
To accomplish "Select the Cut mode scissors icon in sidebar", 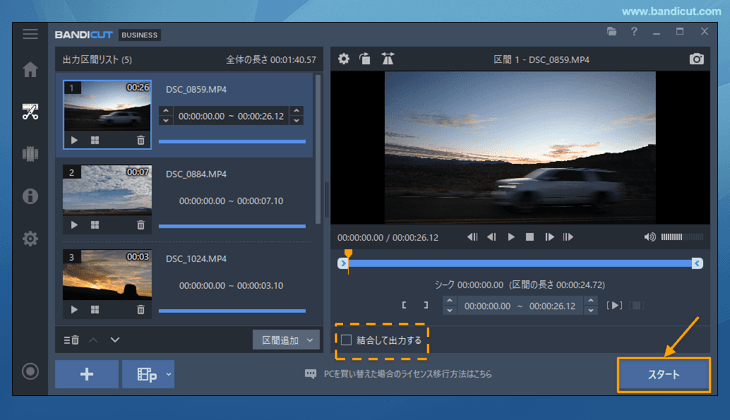I will click(x=30, y=111).
